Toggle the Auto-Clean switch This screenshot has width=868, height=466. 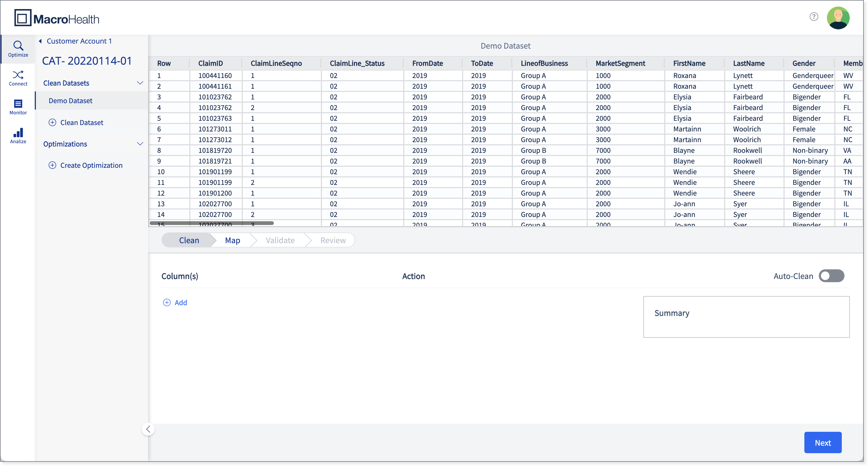click(x=831, y=276)
